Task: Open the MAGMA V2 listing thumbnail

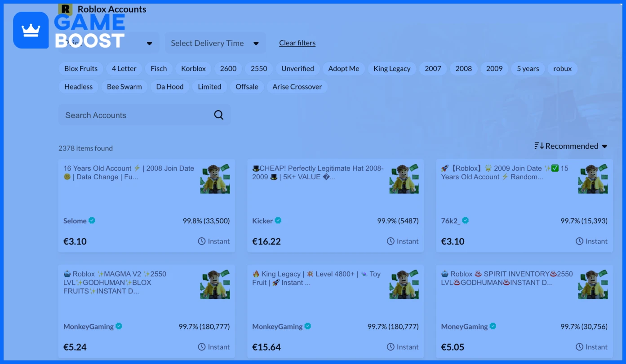Action: pos(215,284)
